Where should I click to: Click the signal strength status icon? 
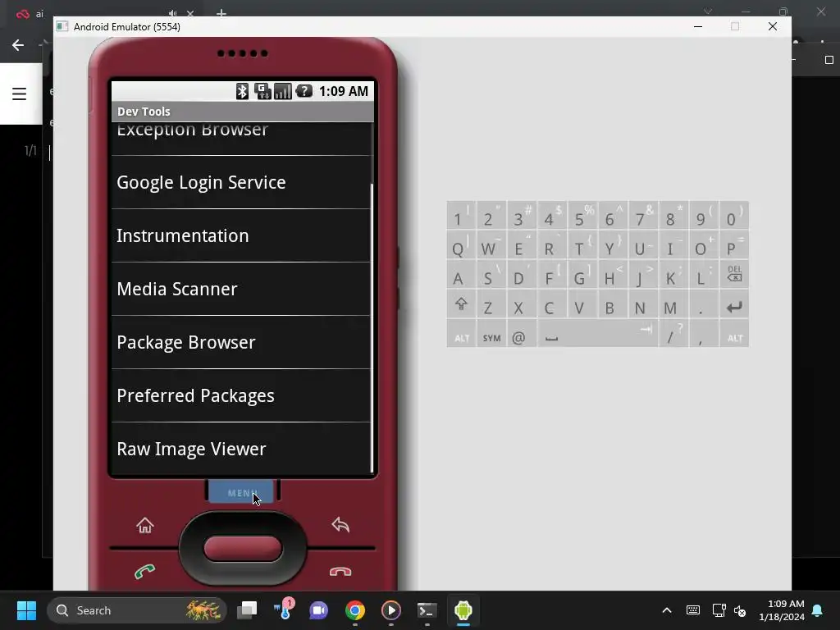click(283, 91)
